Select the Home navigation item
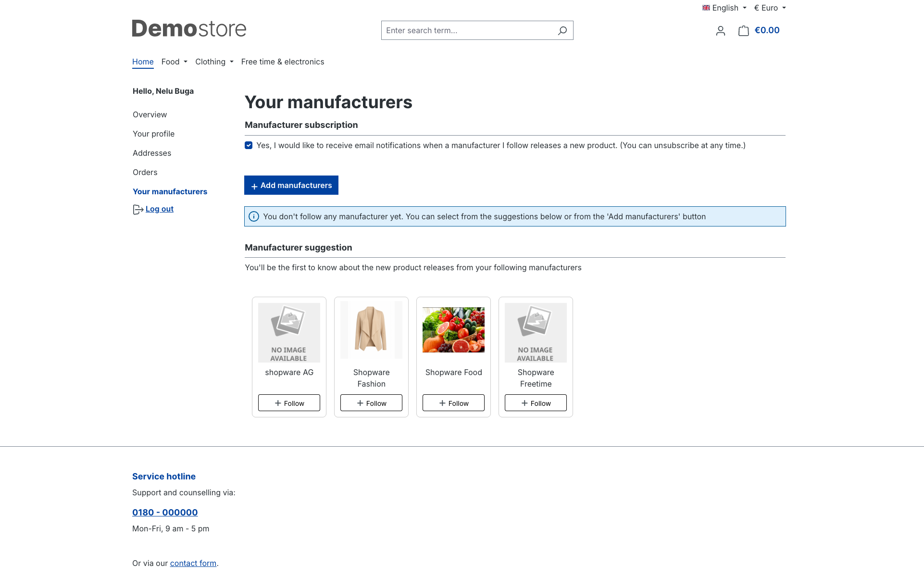 pos(143,62)
